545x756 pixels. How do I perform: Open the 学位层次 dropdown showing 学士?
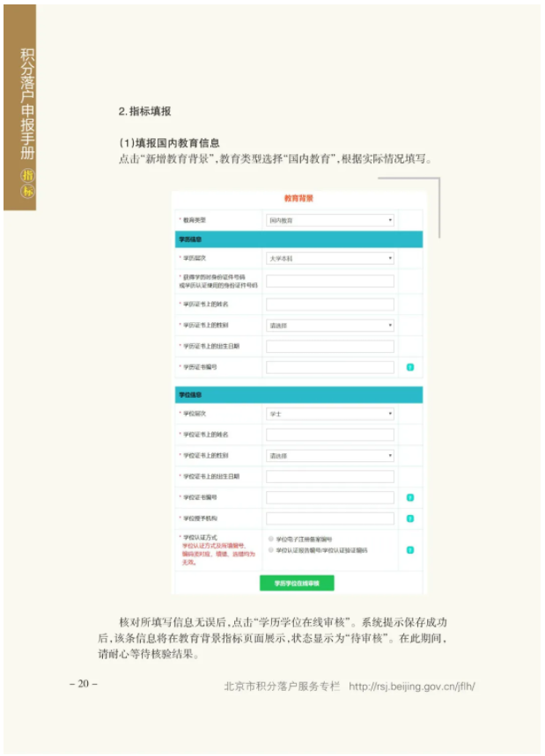coord(330,414)
